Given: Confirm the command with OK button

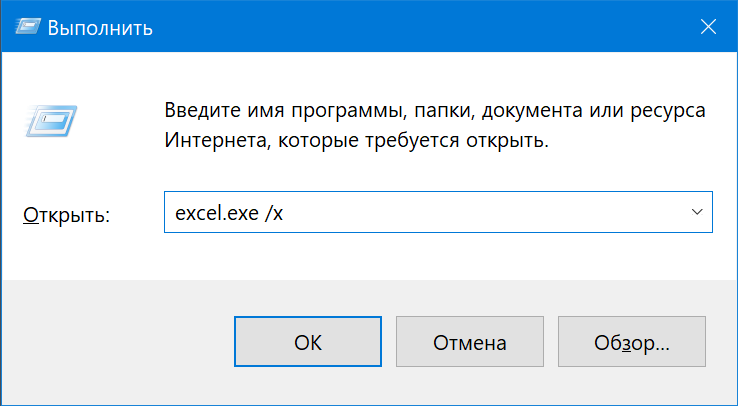Looking at the screenshot, I should tap(308, 342).
